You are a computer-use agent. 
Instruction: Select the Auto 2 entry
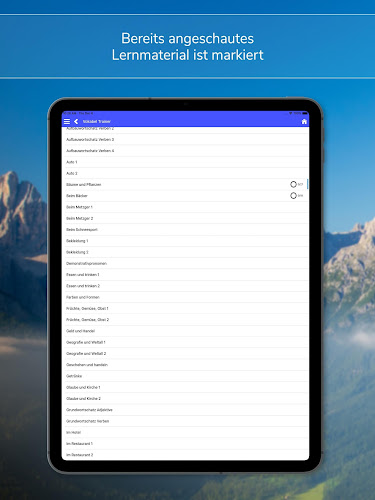(185, 173)
